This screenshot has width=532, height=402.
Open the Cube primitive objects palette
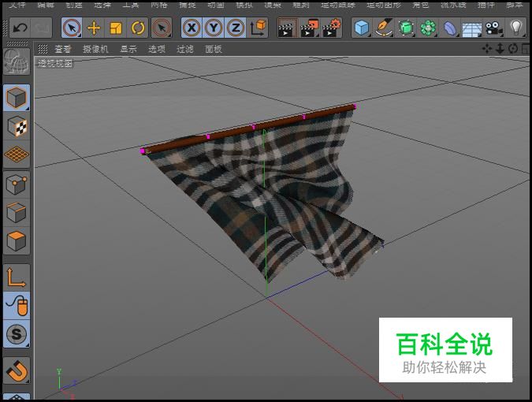point(362,28)
